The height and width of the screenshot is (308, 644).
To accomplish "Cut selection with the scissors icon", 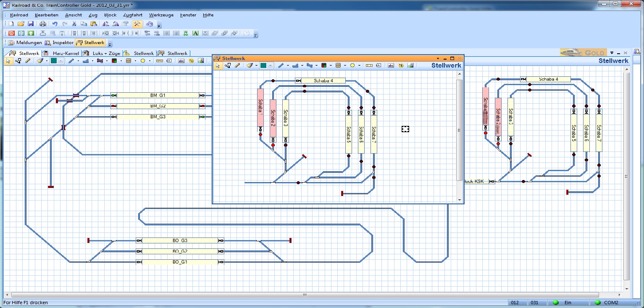I will click(x=74, y=24).
